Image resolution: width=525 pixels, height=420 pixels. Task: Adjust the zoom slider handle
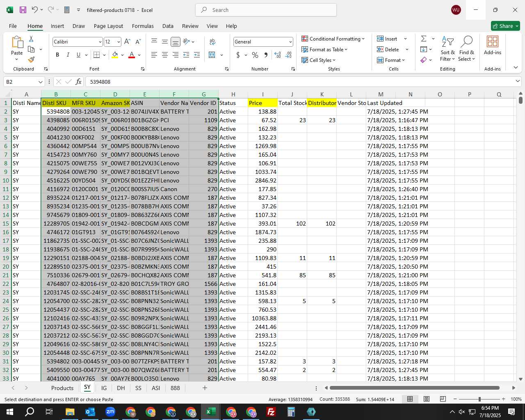click(479, 399)
